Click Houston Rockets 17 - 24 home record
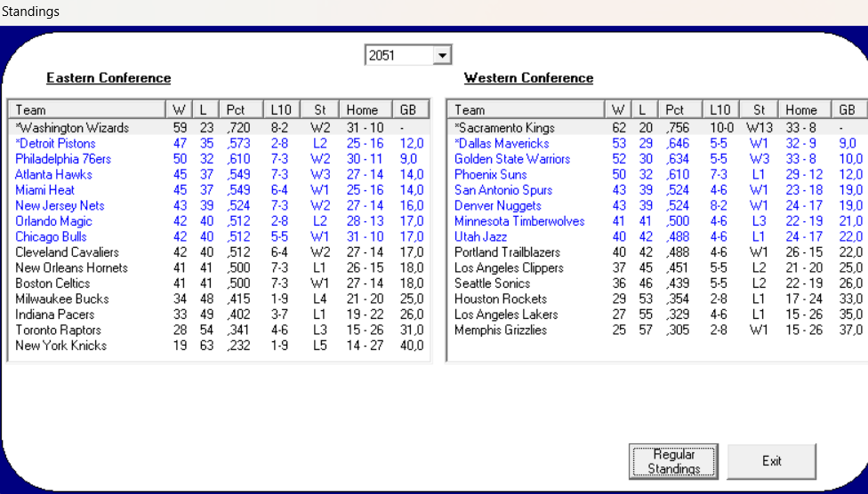 pyautogui.click(x=804, y=299)
